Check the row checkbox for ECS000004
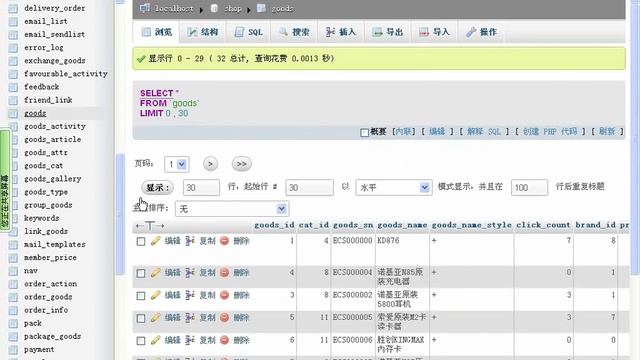 click(x=141, y=273)
